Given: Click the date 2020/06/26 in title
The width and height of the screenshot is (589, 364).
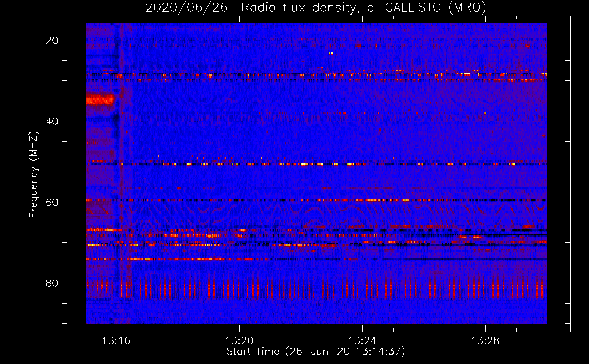Looking at the screenshot, I should coord(187,7).
